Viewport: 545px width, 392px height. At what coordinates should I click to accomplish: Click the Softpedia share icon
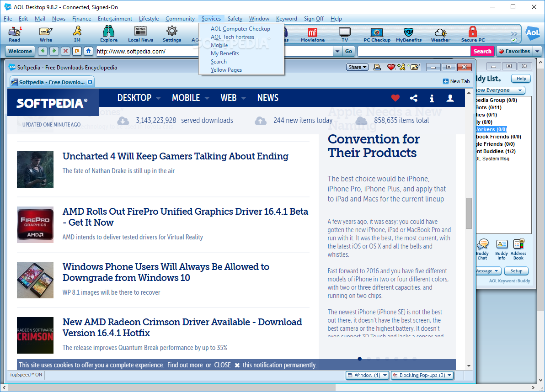[x=414, y=98]
